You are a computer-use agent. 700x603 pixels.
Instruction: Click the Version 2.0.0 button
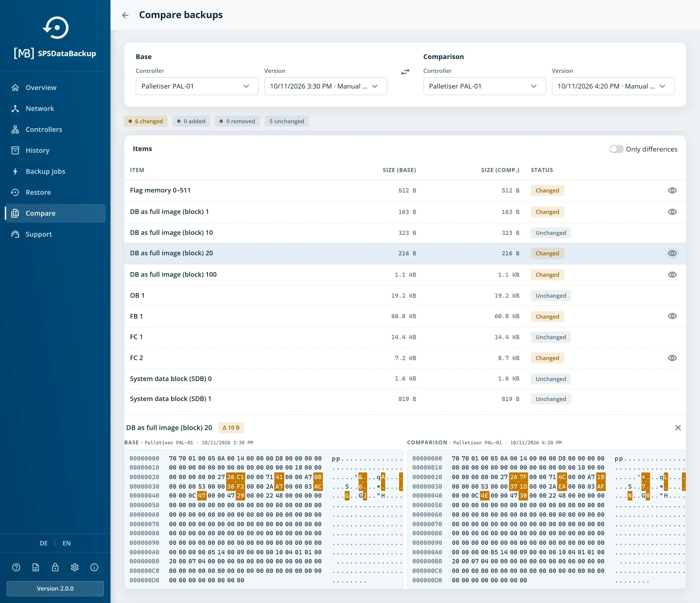pos(55,588)
